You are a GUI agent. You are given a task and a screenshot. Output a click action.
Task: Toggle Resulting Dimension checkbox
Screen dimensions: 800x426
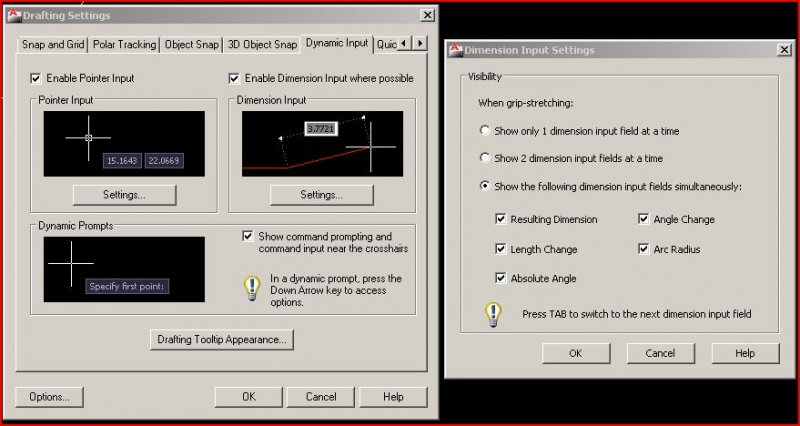[501, 219]
